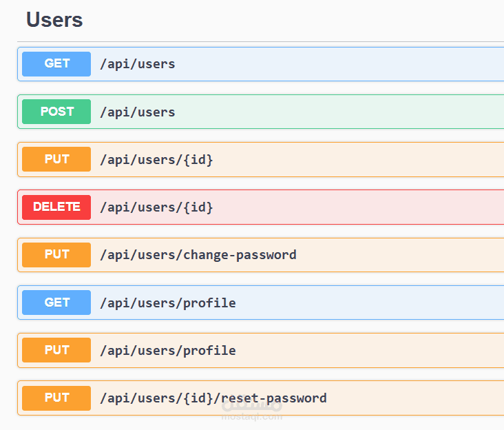
Task: Click the red DELETE method badge
Action: click(x=56, y=207)
